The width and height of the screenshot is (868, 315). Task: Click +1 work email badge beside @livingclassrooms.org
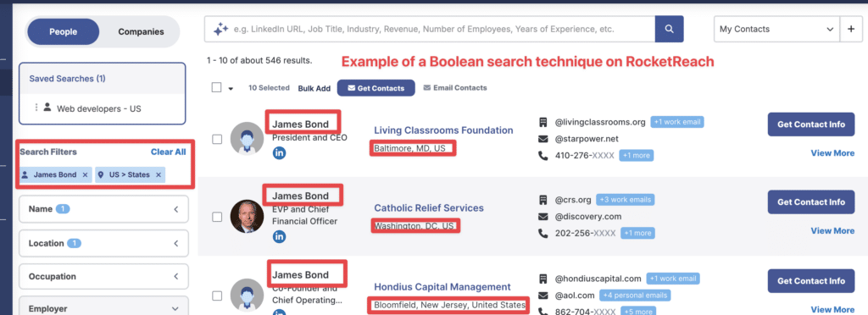(677, 122)
